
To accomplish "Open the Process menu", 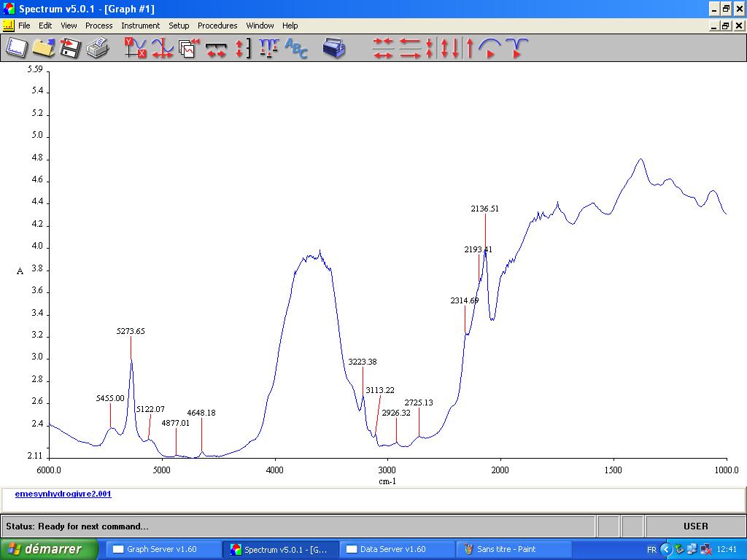I will click(98, 26).
